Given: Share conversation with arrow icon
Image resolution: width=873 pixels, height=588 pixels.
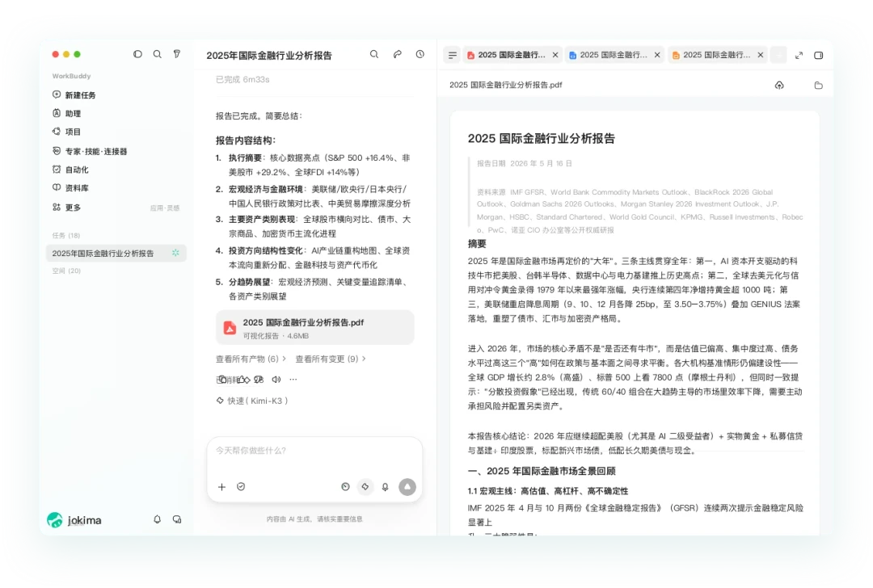Looking at the screenshot, I should (398, 54).
